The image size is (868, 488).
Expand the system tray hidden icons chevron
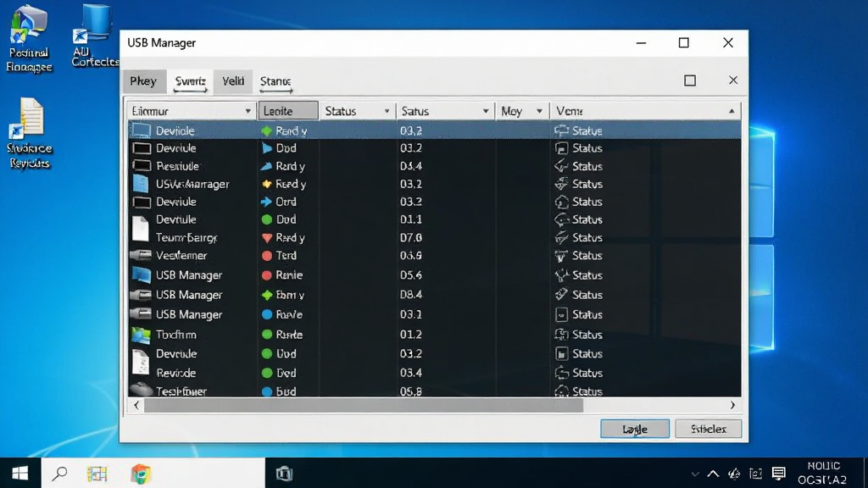(713, 474)
